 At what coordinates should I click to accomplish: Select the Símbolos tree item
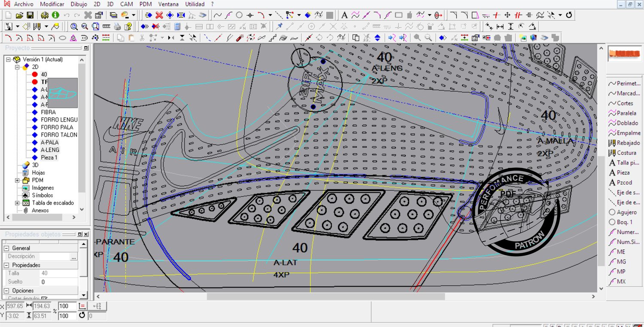tap(43, 195)
